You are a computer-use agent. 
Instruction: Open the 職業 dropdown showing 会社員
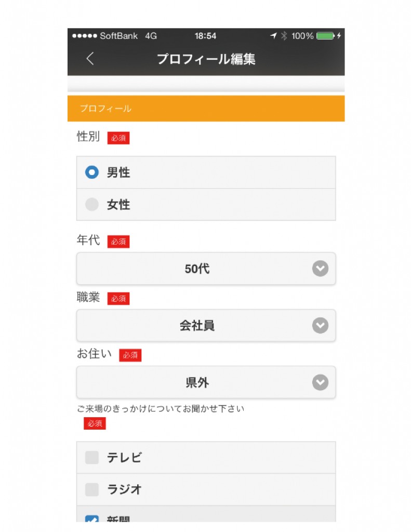206,325
